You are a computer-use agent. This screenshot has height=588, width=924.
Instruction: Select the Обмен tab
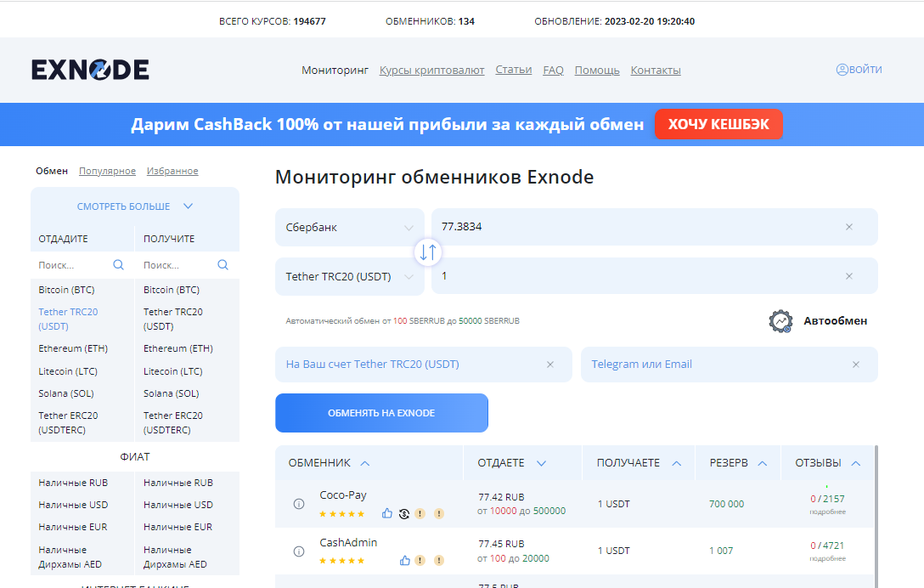52,171
